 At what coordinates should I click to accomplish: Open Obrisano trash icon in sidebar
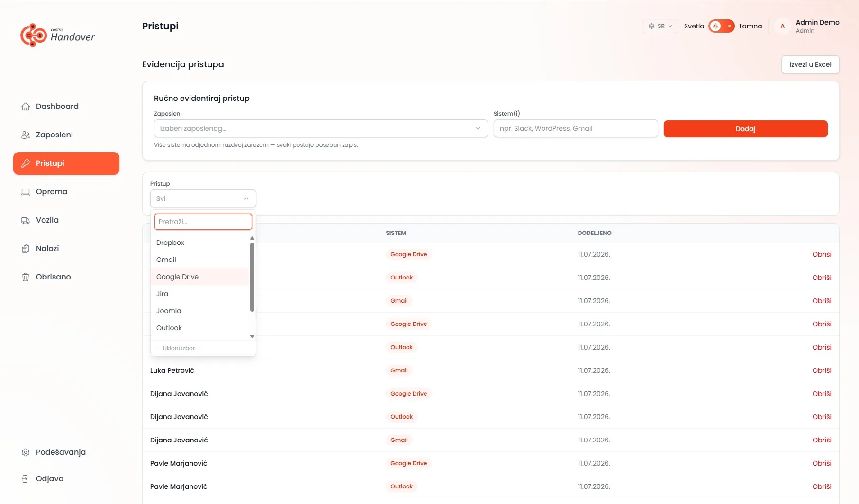coord(26,277)
